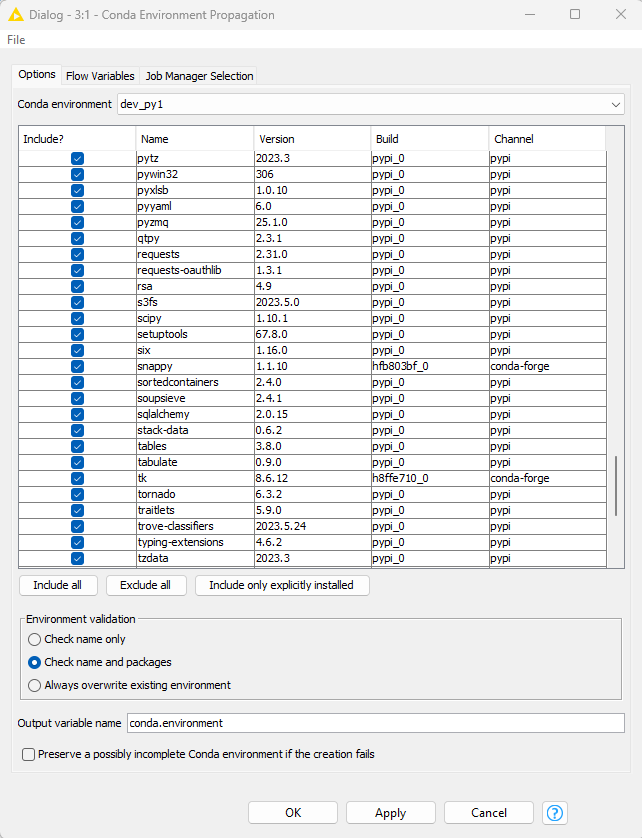The height and width of the screenshot is (838, 642).
Task: Select the pyxlsb package name
Action: pyautogui.click(x=195, y=191)
